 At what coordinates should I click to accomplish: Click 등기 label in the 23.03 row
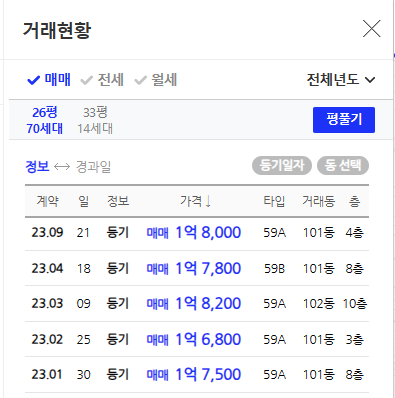[x=117, y=303]
